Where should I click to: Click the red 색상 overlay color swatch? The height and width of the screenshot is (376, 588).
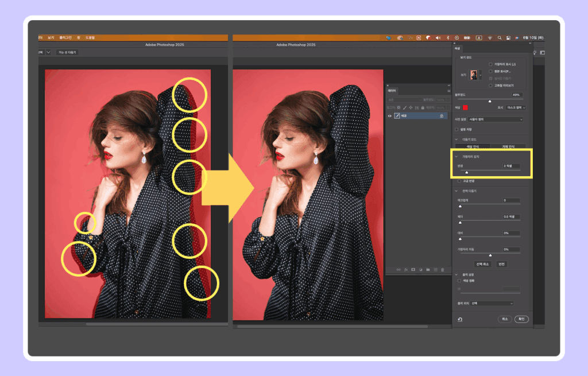(465, 107)
